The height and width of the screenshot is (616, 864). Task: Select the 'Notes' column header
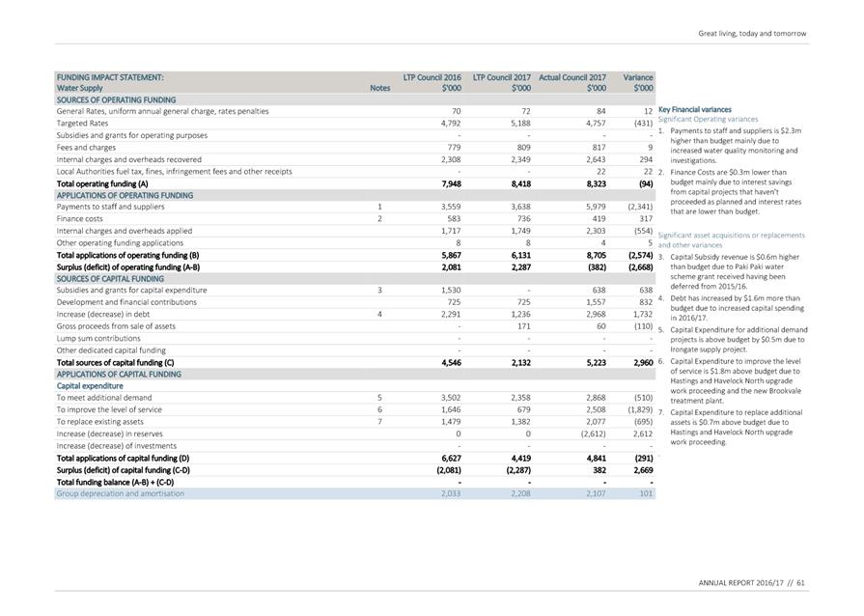click(379, 88)
